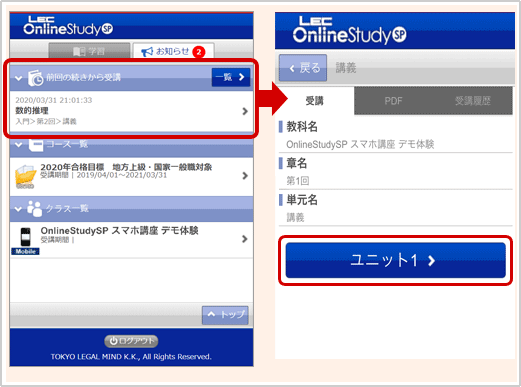
Task: Click the arrow at right of 数的推理 row
Action: tap(245, 111)
